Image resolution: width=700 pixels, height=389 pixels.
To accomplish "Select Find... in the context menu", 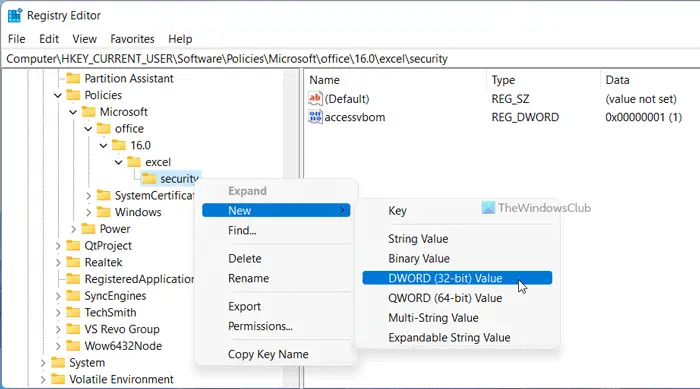I will click(x=276, y=230).
